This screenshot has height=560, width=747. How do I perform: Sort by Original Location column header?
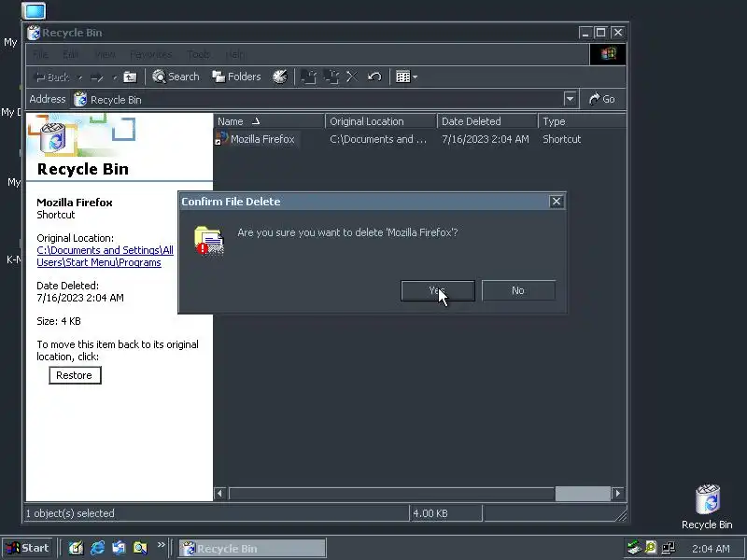click(x=381, y=121)
